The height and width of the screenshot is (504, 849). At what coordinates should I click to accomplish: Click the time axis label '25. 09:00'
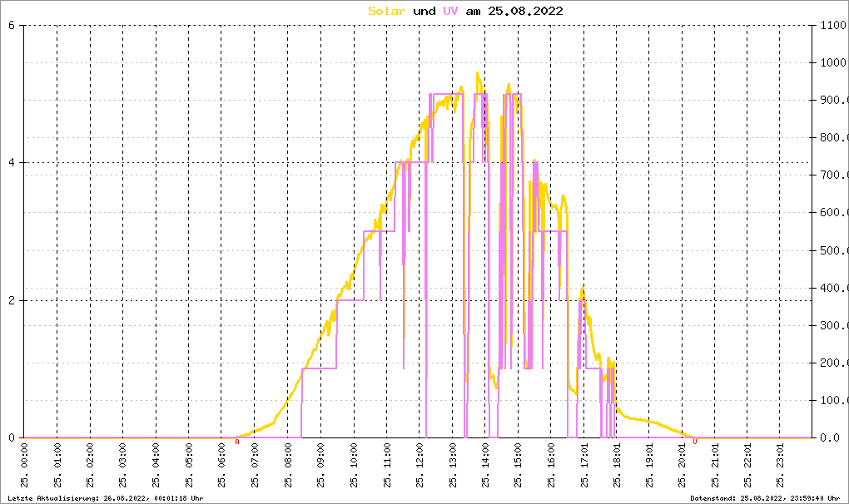[320, 465]
